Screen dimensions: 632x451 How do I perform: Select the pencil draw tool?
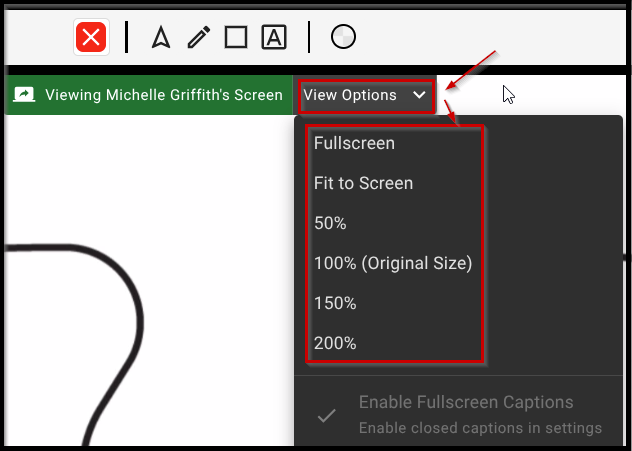(x=199, y=37)
